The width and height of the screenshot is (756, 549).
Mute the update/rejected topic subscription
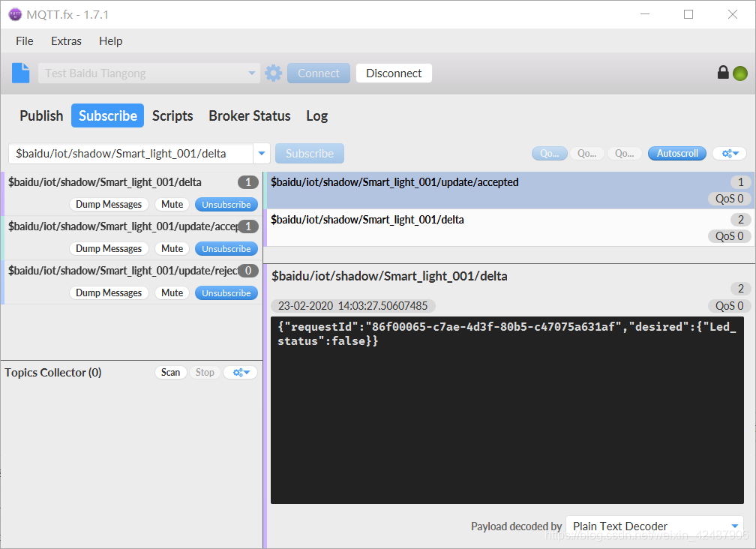(x=172, y=293)
